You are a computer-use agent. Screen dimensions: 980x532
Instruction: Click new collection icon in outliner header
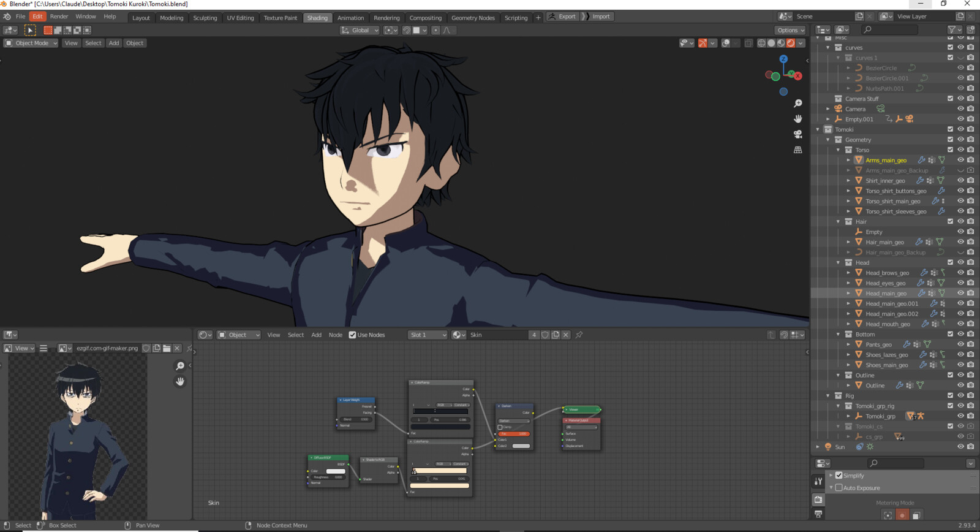pos(970,29)
